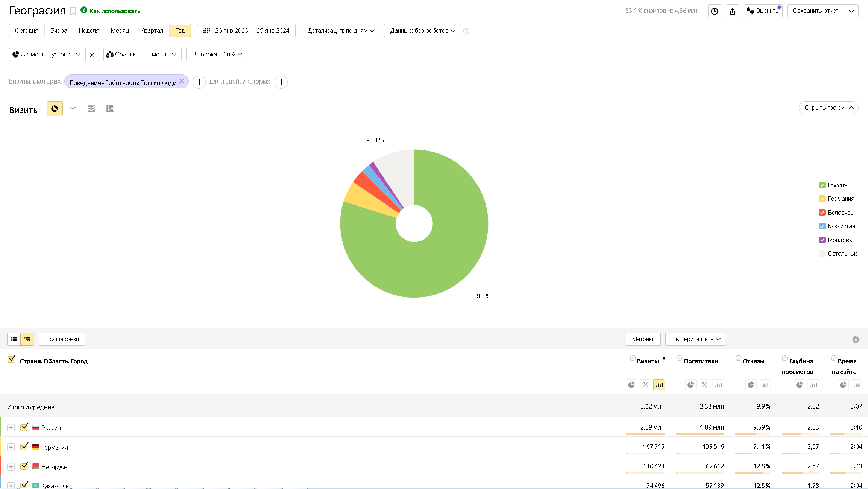Click the Группировки button
Image resolution: width=868 pixels, height=489 pixels.
tap(62, 339)
